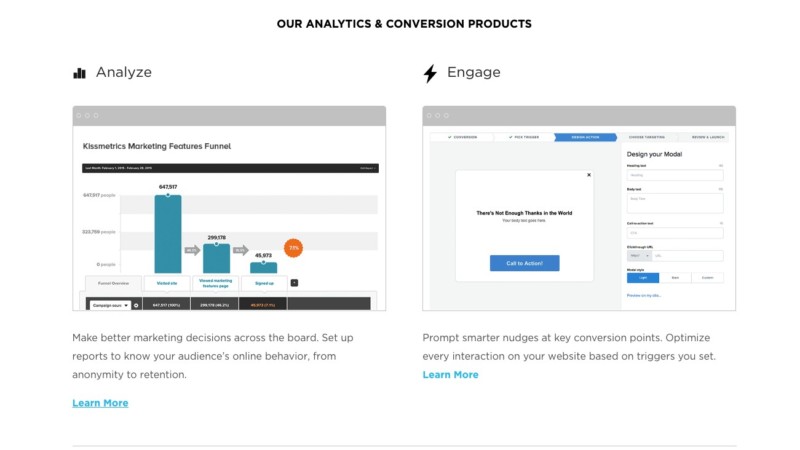
Task: Open the URL protocol dropdown
Action: tap(639, 256)
